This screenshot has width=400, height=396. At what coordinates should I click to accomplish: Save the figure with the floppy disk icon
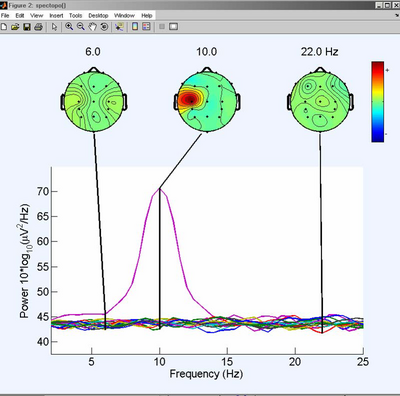pyautogui.click(x=27, y=27)
